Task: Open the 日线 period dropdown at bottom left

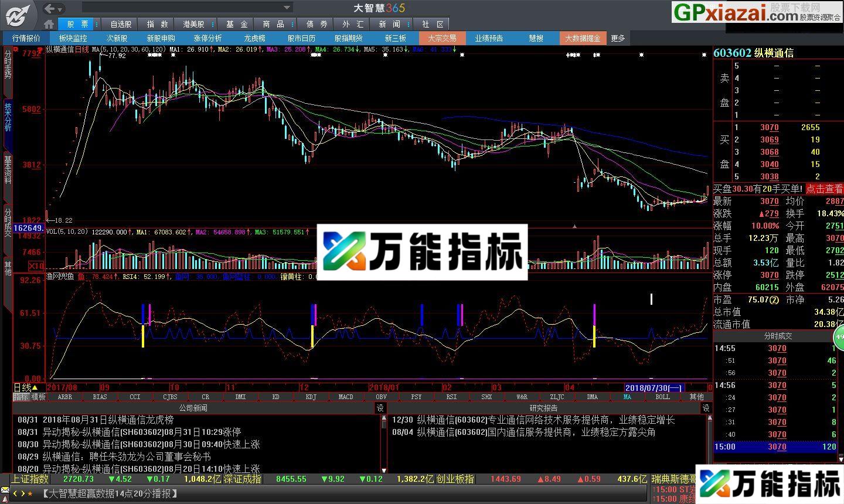Action: click(x=25, y=387)
